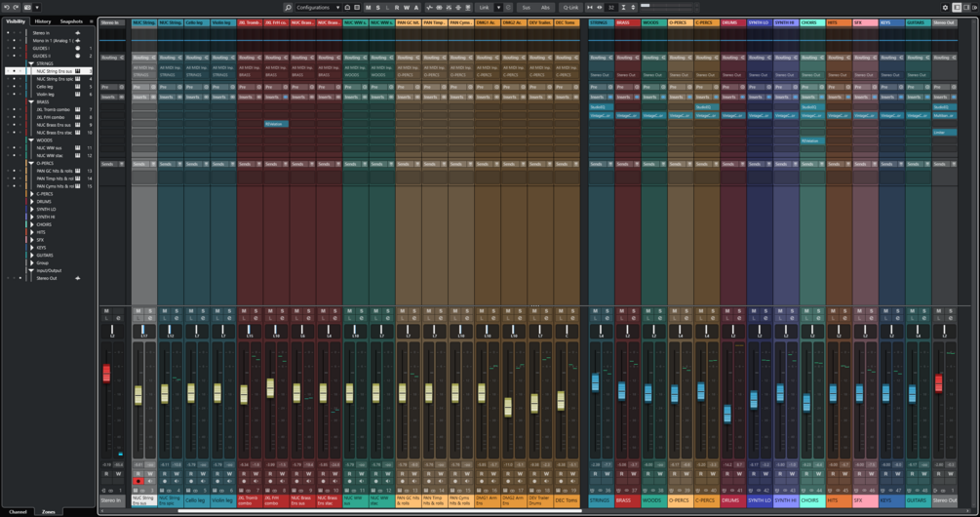This screenshot has height=517, width=980.
Task: Expand the DRUMS folder in Visibility list
Action: click(x=32, y=202)
